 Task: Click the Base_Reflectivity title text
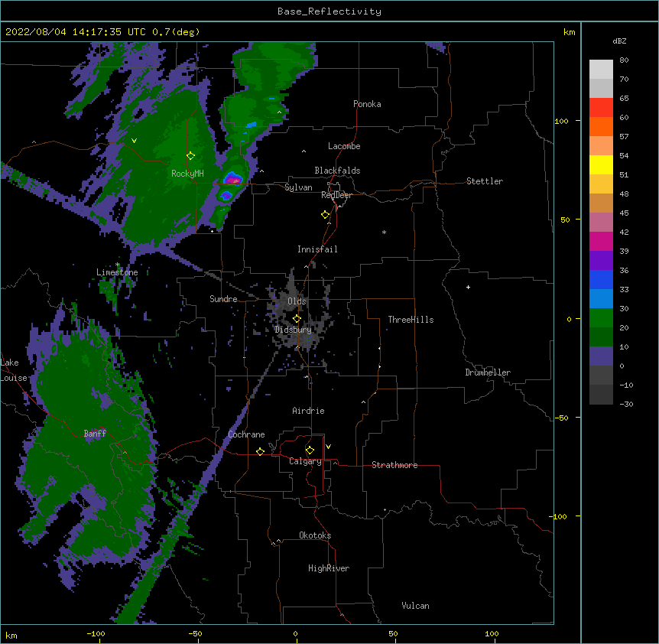[x=329, y=11]
